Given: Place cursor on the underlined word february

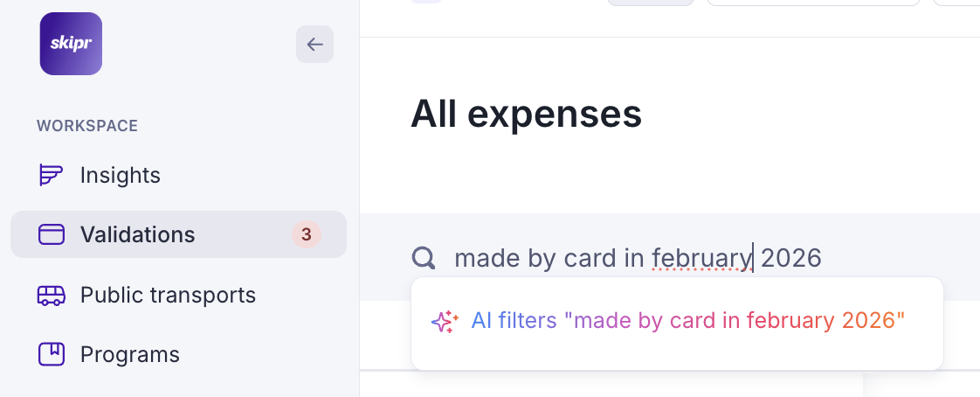Looking at the screenshot, I should 701,258.
